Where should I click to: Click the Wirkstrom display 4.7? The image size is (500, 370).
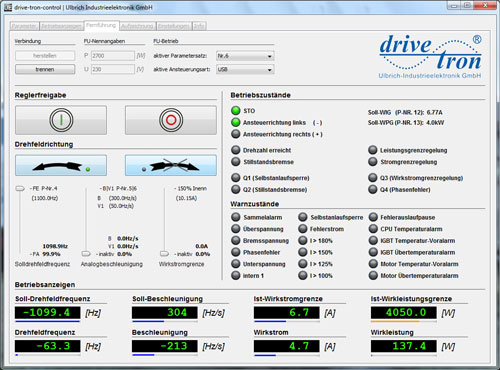click(x=287, y=346)
